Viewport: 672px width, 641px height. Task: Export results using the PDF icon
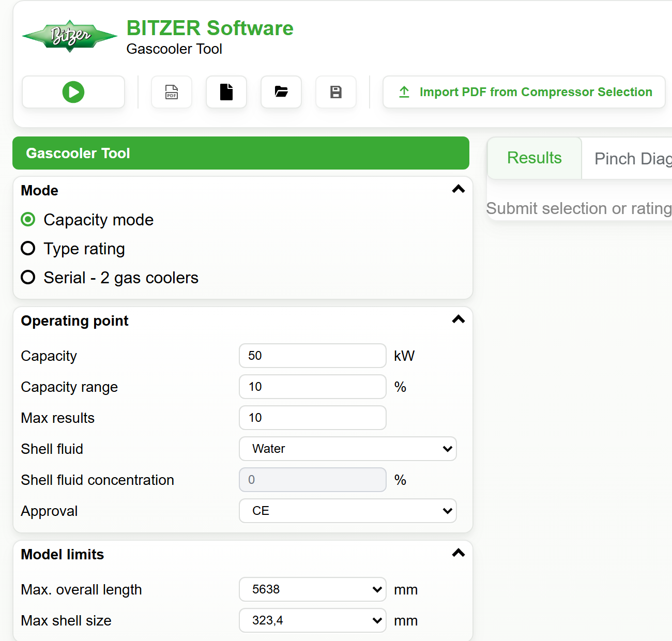click(x=172, y=92)
